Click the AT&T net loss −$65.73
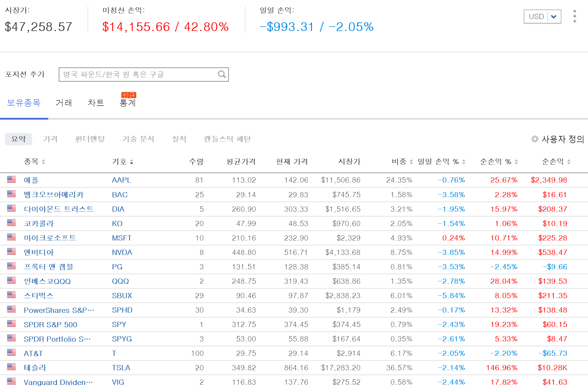 pos(553,353)
